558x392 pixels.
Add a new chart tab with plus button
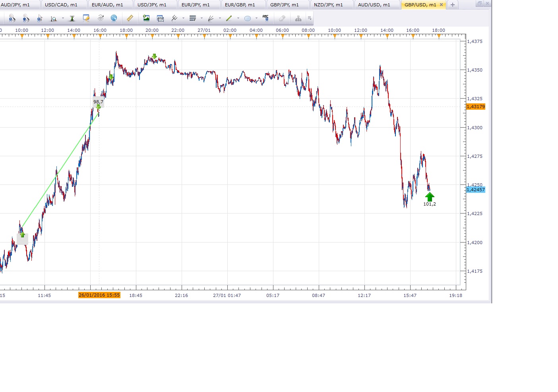tap(452, 5)
